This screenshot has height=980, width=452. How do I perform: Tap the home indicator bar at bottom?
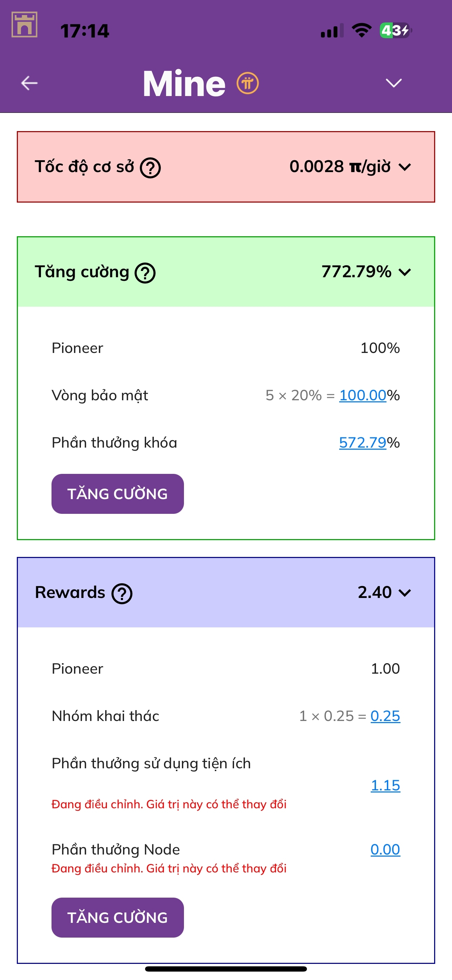click(x=226, y=968)
